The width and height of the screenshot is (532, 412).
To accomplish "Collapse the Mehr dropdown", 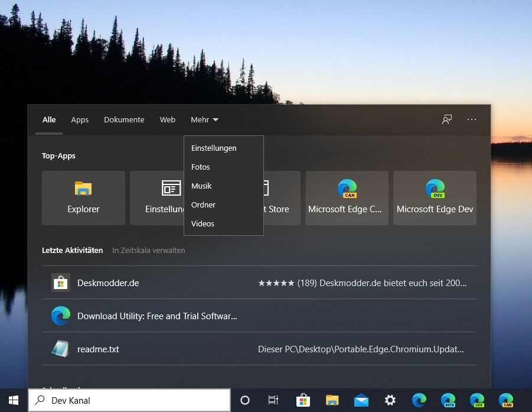I will click(x=204, y=120).
